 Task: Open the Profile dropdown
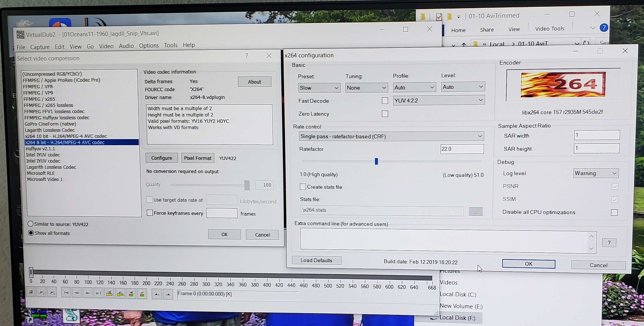tap(414, 87)
